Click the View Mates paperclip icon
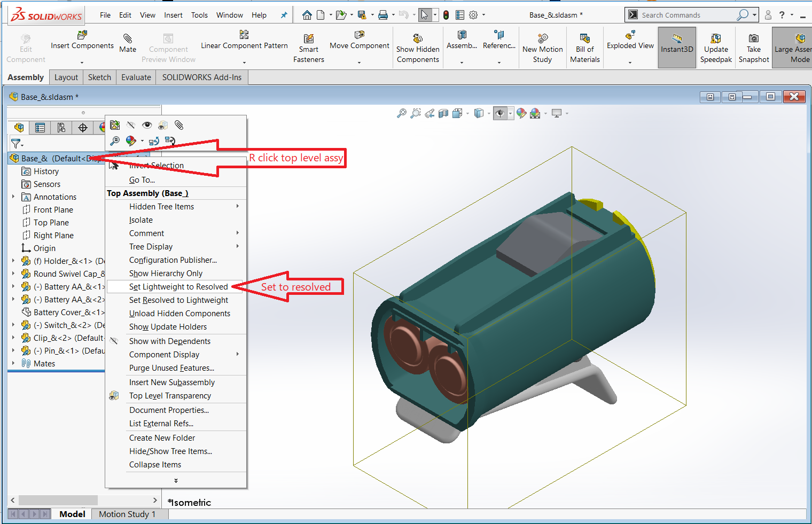The width and height of the screenshot is (812, 524). (x=179, y=125)
